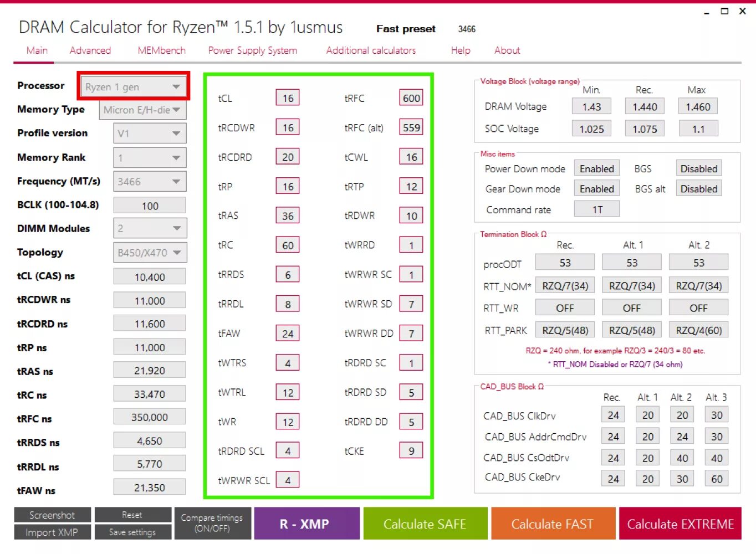Minimize the DRAM Calculator window

[707, 12]
